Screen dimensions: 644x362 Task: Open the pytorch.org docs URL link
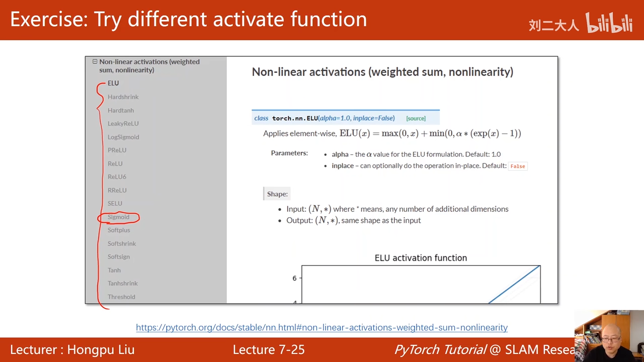[x=321, y=328]
